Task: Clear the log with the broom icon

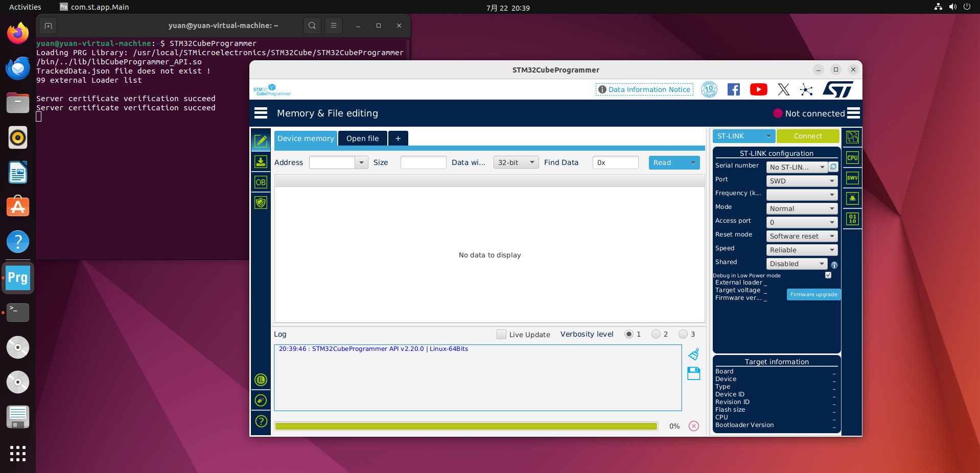Action: [x=693, y=354]
